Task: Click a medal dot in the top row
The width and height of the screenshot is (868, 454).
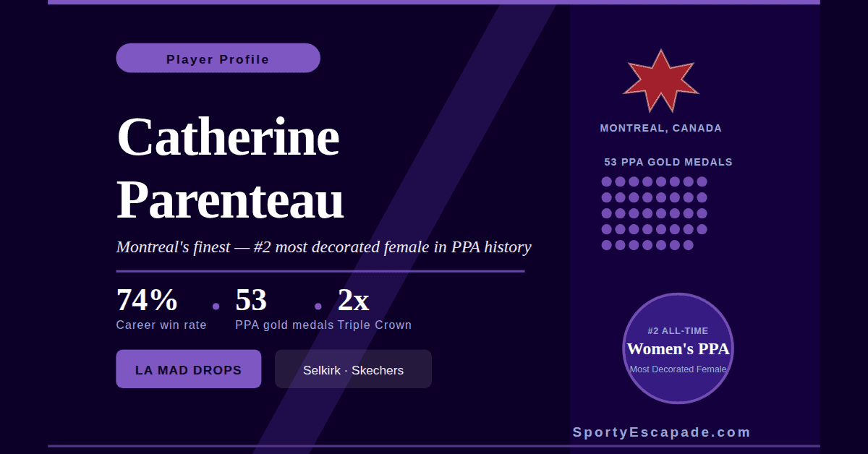Action: tap(647, 181)
